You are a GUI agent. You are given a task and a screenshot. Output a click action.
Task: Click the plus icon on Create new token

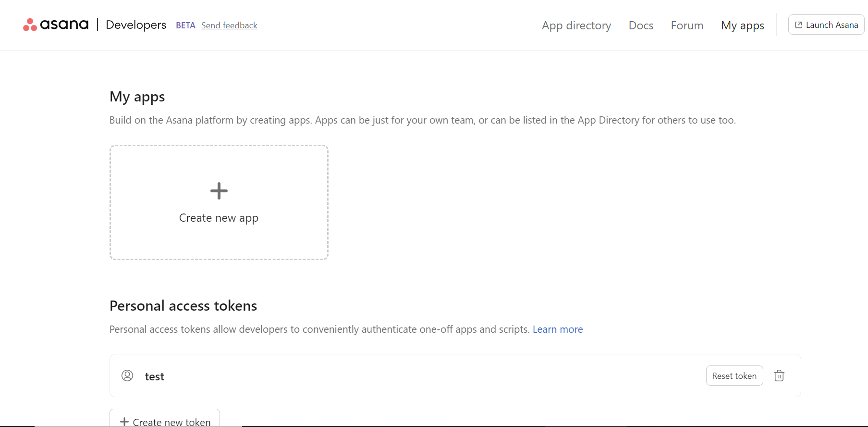124,422
